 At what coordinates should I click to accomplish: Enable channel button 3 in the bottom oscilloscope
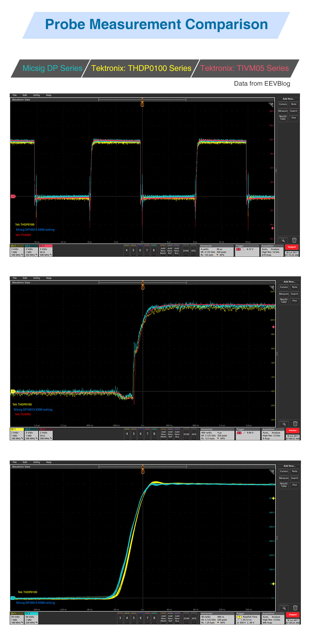[120, 618]
